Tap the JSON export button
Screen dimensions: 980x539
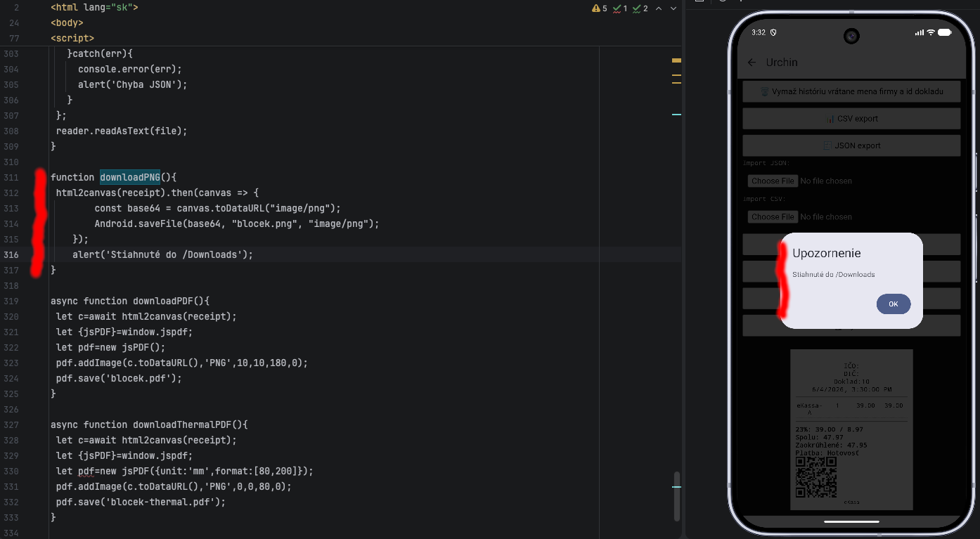tap(851, 145)
